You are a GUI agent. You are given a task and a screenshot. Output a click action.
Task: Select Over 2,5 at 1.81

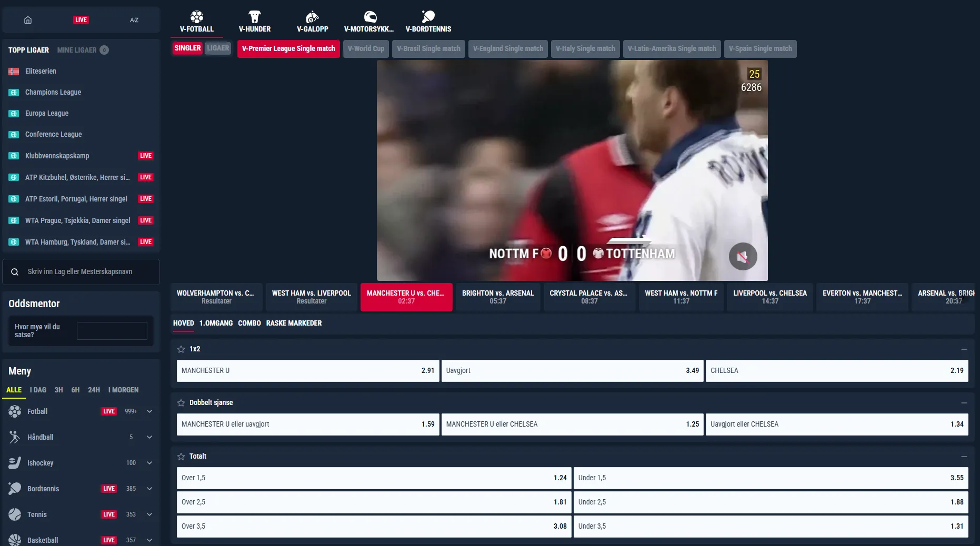[374, 502]
